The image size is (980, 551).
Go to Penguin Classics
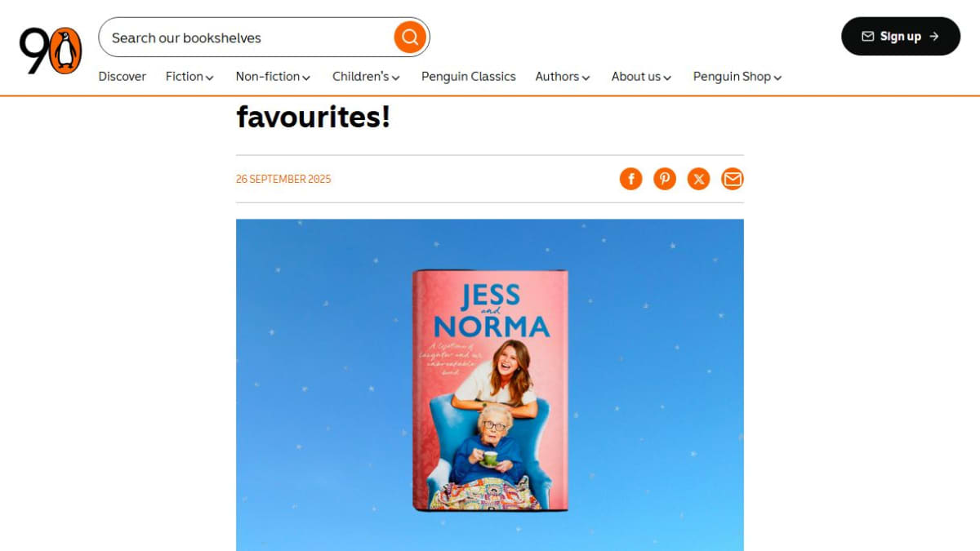pos(469,77)
